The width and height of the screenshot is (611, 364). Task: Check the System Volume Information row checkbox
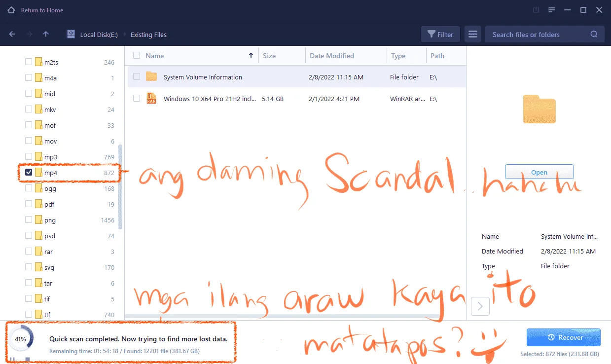click(137, 76)
